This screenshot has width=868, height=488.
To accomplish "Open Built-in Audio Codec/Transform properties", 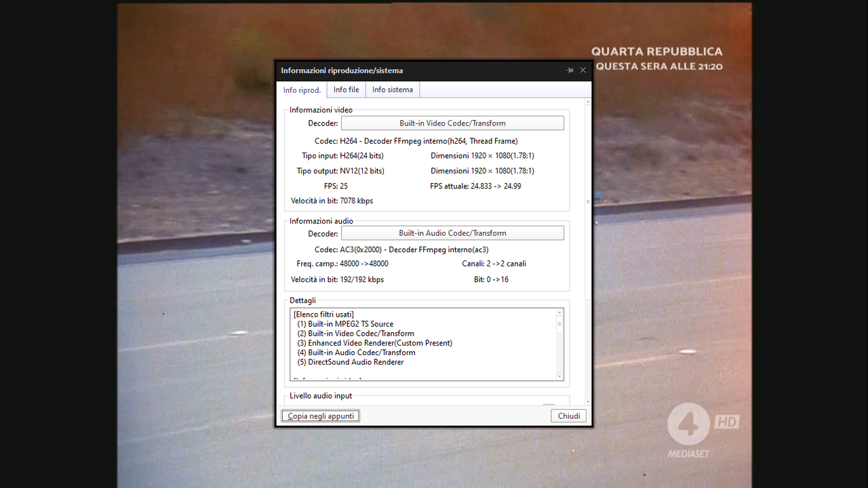I will point(452,232).
